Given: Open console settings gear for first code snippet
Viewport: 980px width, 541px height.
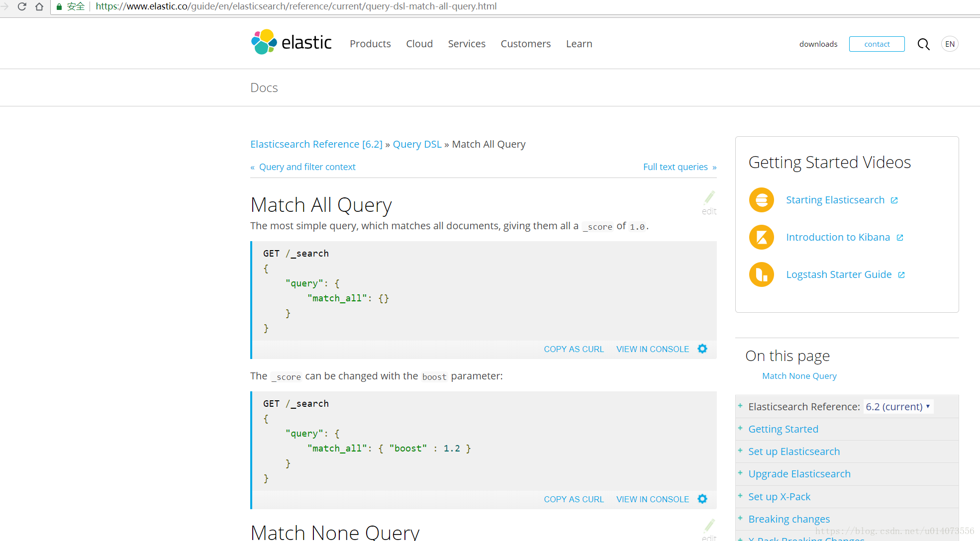Looking at the screenshot, I should (702, 349).
